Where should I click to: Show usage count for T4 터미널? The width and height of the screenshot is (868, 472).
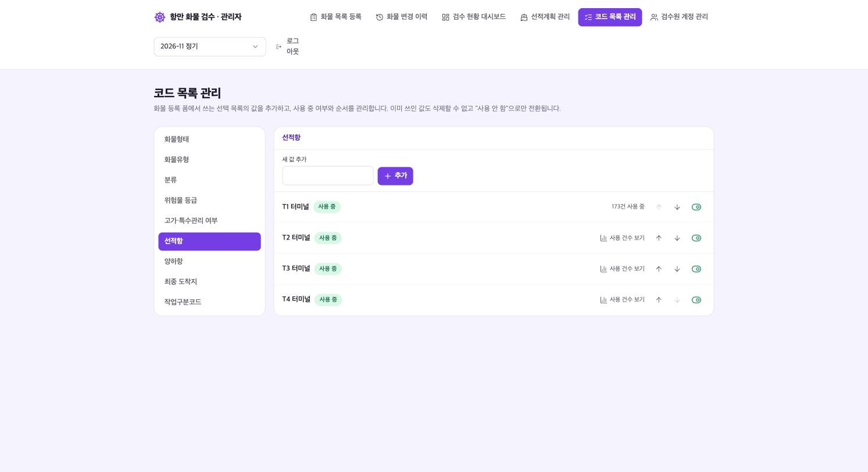[x=622, y=300]
